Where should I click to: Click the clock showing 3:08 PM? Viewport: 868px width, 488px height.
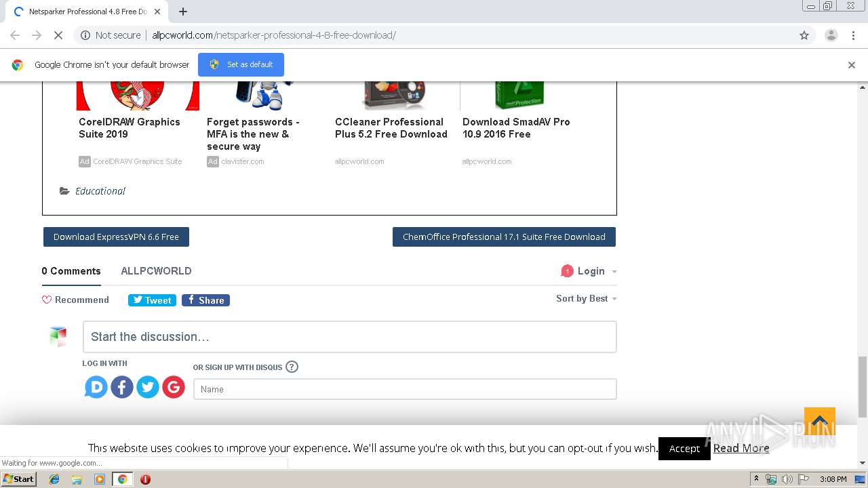tap(833, 479)
